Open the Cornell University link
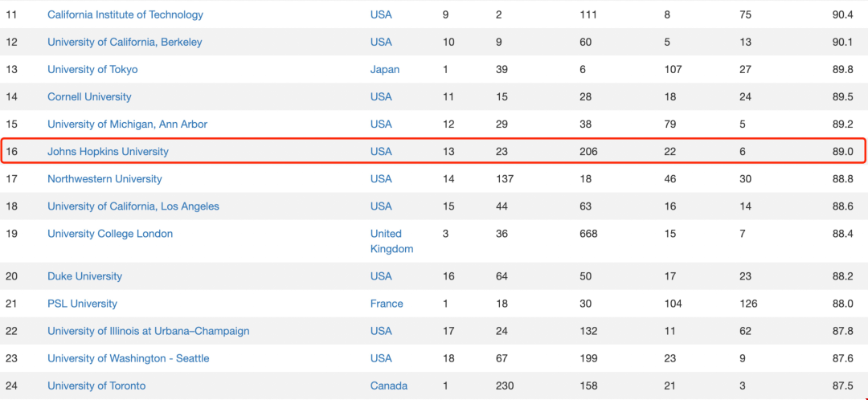The image size is (868, 400). click(89, 97)
